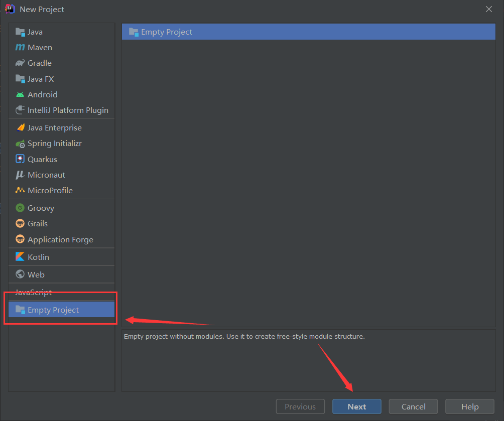Click the Empty Project sidebar folder icon
This screenshot has width=504, height=421.
tap(20, 310)
